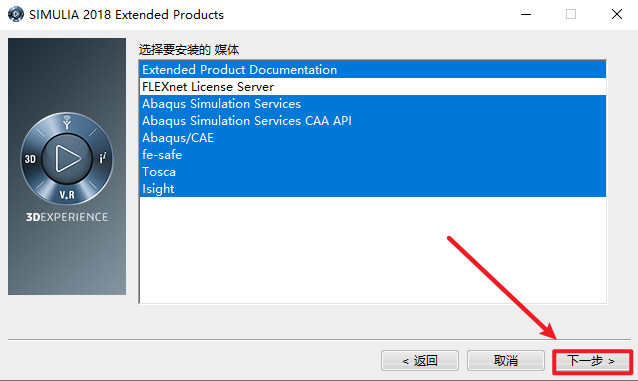
Task: Close the SIMULIA installer window
Action: 617,14
